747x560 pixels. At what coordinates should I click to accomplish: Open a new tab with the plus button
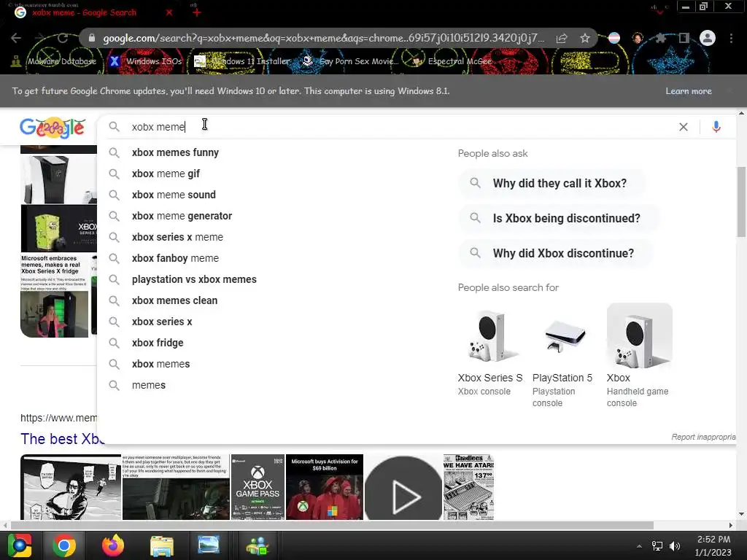(197, 12)
